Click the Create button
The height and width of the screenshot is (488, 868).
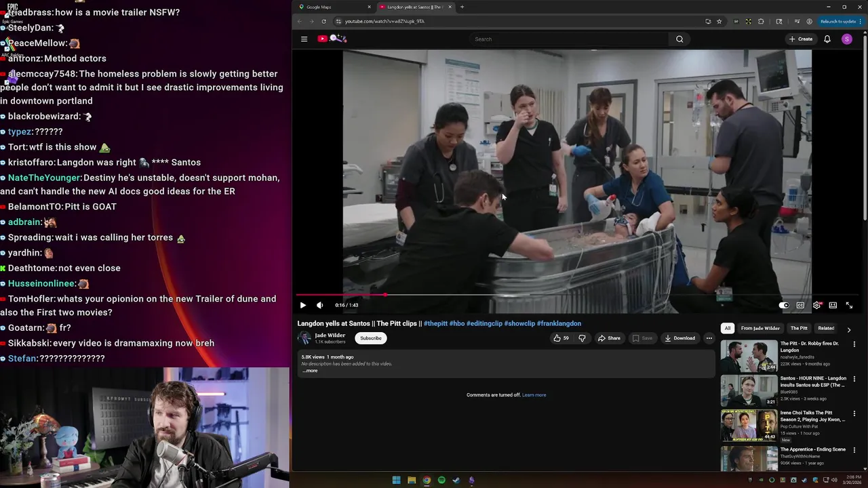coord(801,39)
